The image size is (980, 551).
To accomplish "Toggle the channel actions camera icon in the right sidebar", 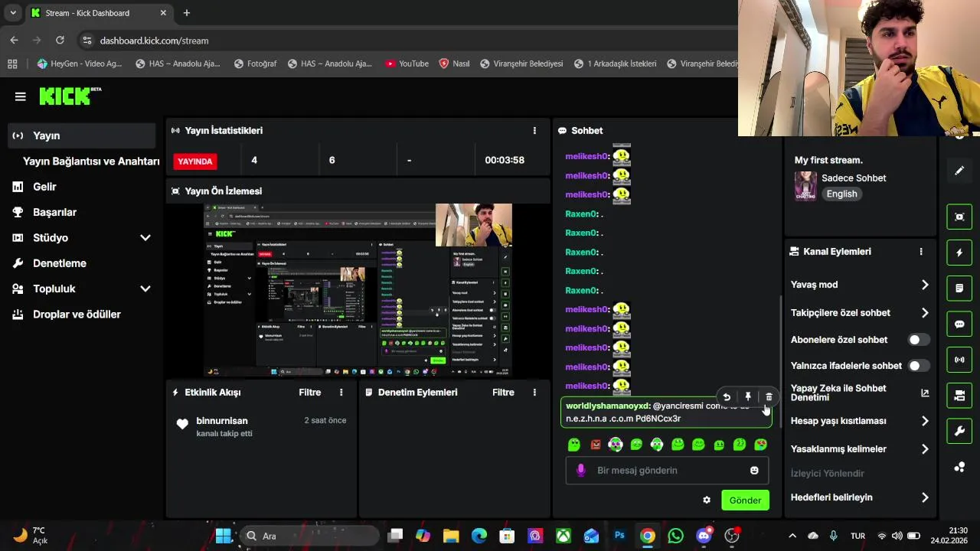I will (x=959, y=396).
